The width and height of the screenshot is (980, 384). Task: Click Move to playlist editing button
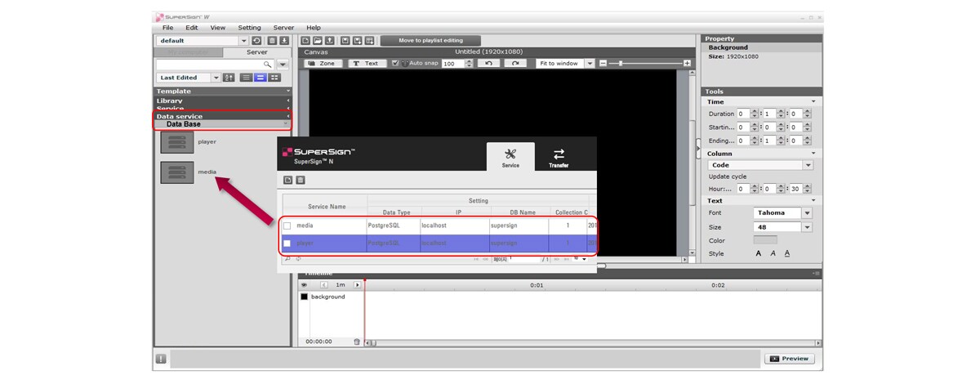coord(430,40)
